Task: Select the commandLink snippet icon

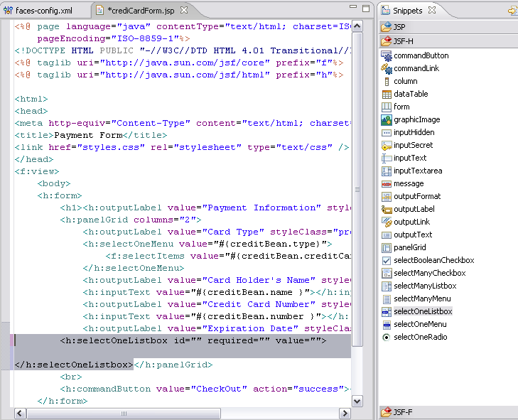Action: [x=387, y=68]
